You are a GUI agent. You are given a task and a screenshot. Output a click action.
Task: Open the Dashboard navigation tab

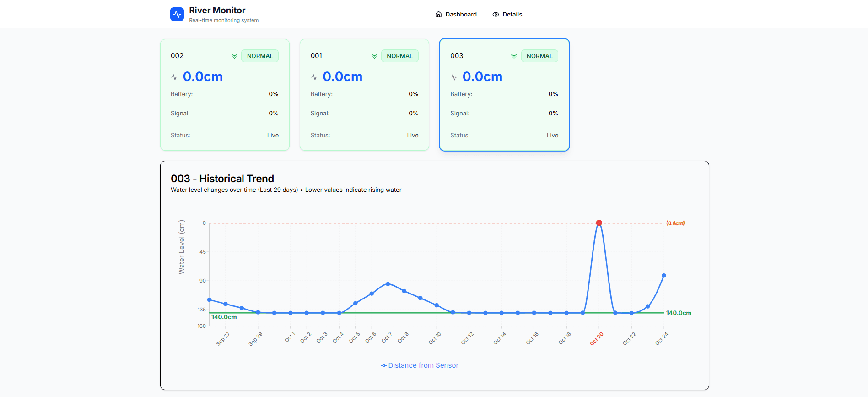coord(456,14)
